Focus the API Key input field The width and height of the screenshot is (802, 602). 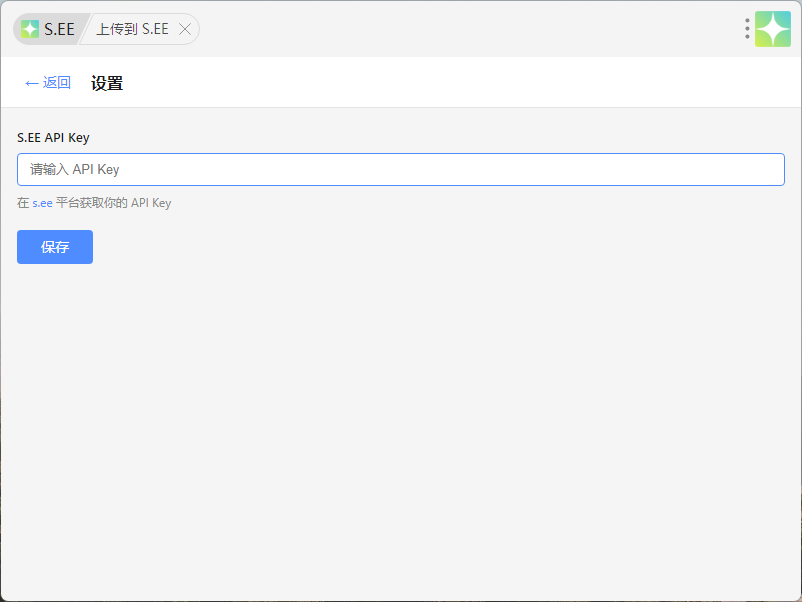pyautogui.click(x=400, y=169)
